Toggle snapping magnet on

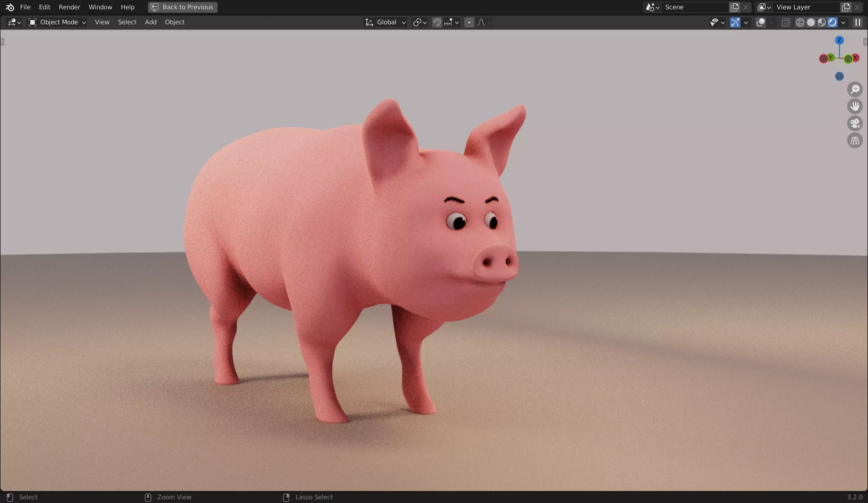coord(437,22)
